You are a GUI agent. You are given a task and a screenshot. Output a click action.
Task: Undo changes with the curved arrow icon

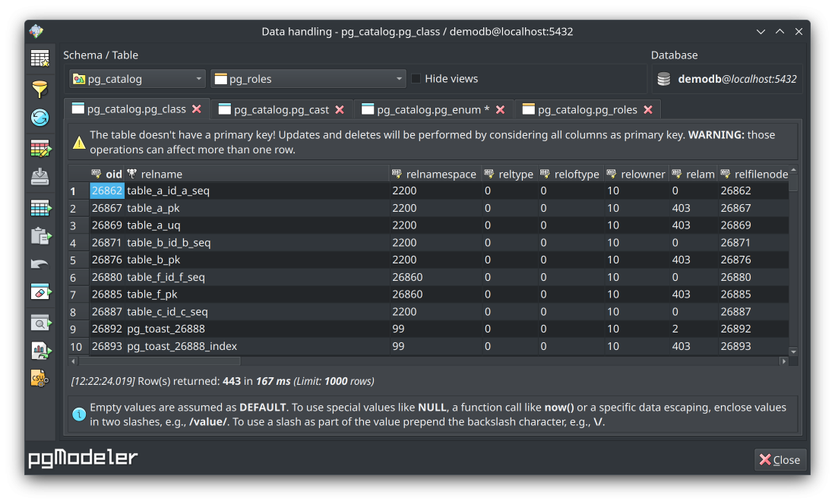click(40, 265)
